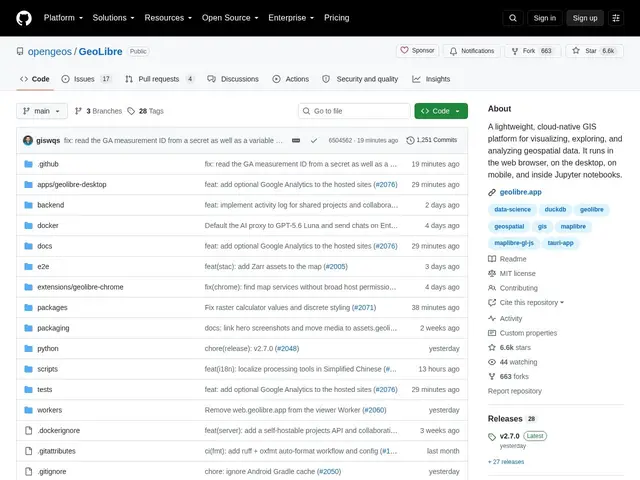Viewport: 640px width, 480px height.
Task: Click the e2e folder icon
Action: tap(28, 267)
